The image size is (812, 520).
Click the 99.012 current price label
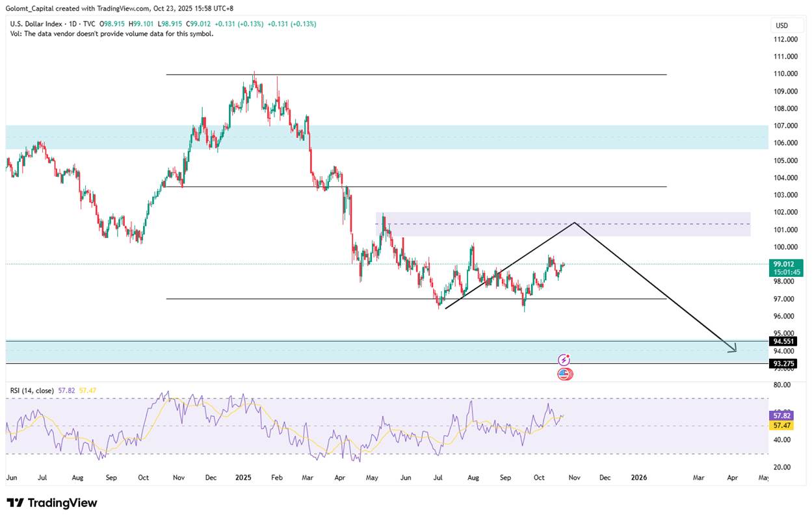click(x=785, y=263)
